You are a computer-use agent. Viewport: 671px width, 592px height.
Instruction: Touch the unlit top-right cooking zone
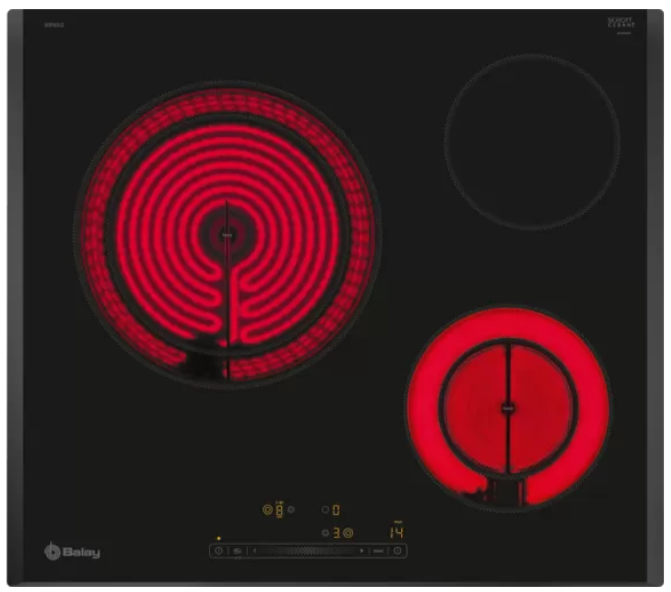[x=531, y=141]
